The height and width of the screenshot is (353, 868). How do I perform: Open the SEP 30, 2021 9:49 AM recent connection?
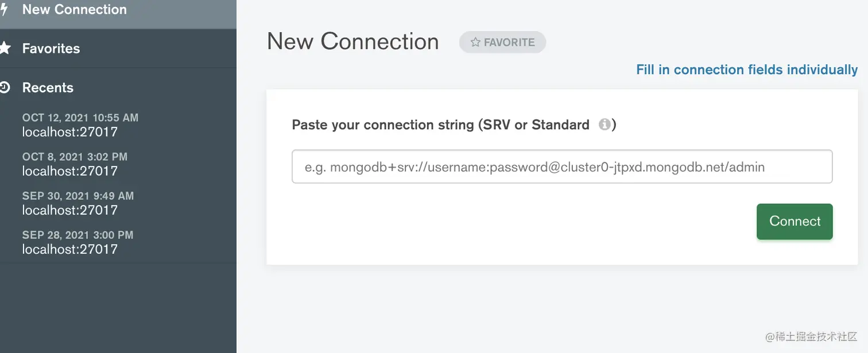pyautogui.click(x=77, y=203)
